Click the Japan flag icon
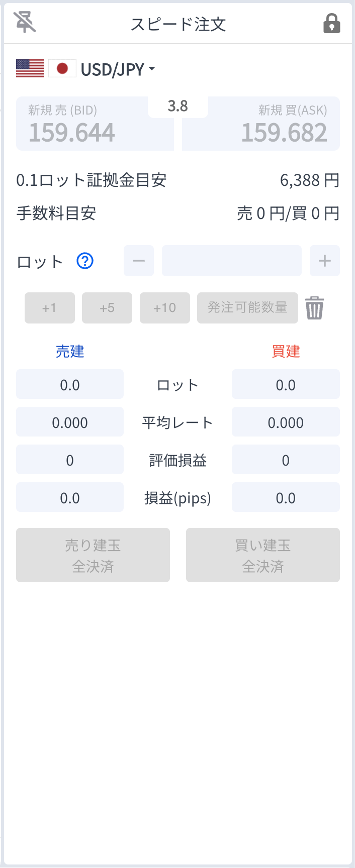 (62, 68)
